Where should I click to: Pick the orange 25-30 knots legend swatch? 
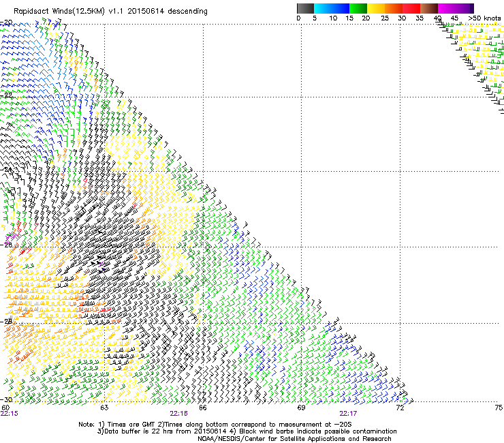tap(394, 8)
